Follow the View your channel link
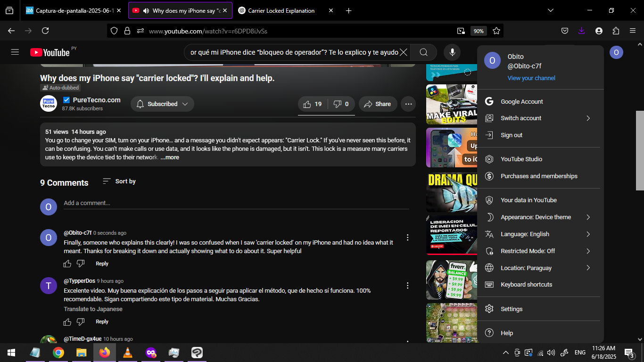Viewport: 644px width, 362px height. (x=531, y=78)
